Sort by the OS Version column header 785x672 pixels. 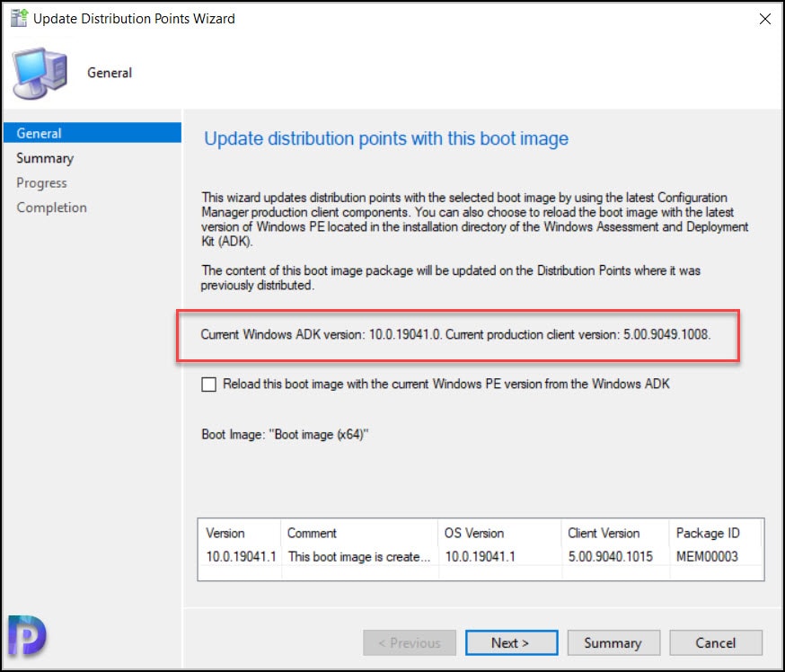coord(499,533)
